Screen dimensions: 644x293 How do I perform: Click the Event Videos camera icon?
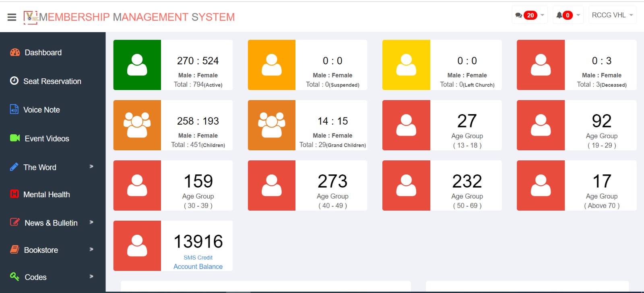[x=15, y=138]
